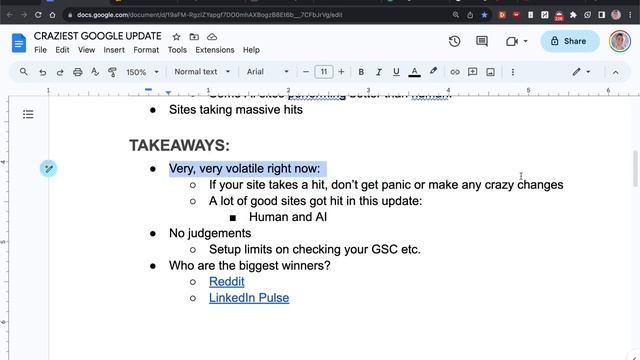Open the Extensions menu

pos(215,50)
